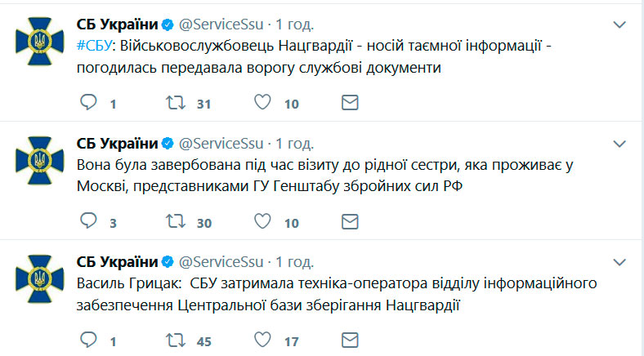Like the first tweet with 10 likes
This screenshot has width=644, height=356.
pyautogui.click(x=263, y=103)
